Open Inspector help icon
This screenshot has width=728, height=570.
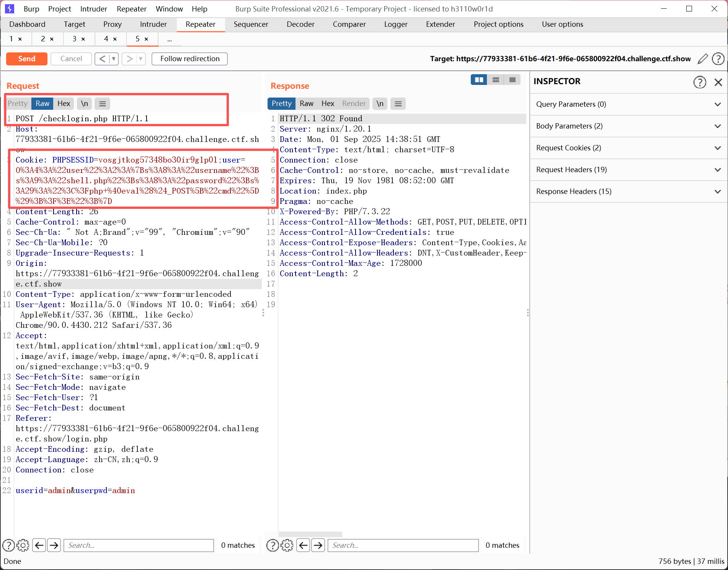tap(700, 81)
